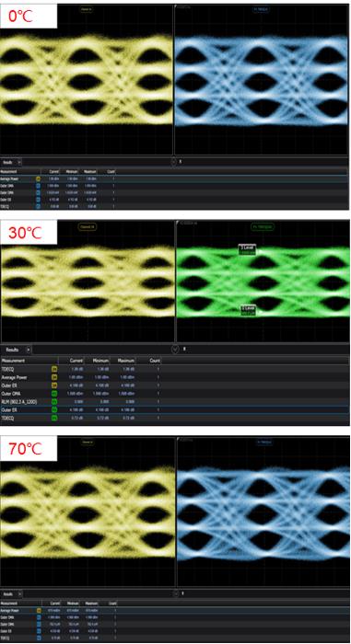351x644 pixels.
Task: Collapse the 30°C results panel with the circled chevron
Action: (x=175, y=349)
